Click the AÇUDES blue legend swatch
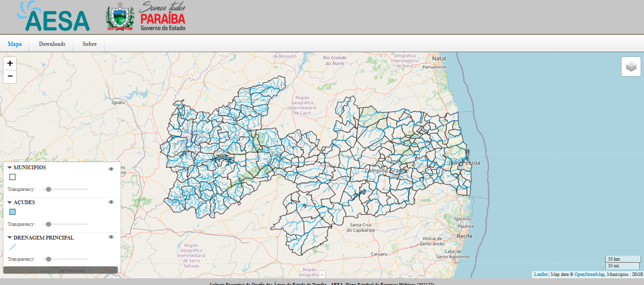 (12, 212)
